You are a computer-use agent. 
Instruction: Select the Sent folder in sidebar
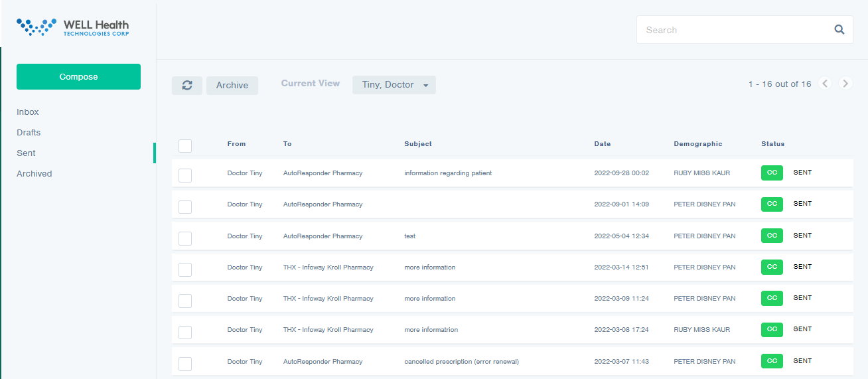26,153
